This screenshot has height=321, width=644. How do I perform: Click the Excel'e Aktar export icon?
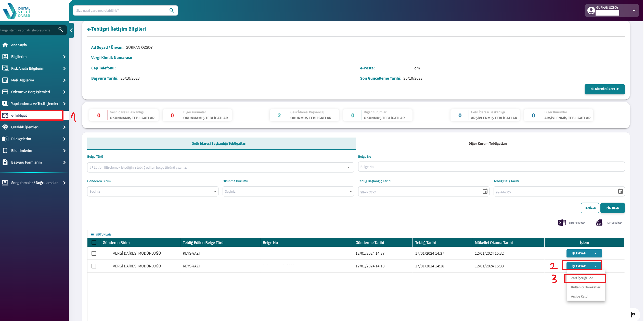coord(562,223)
